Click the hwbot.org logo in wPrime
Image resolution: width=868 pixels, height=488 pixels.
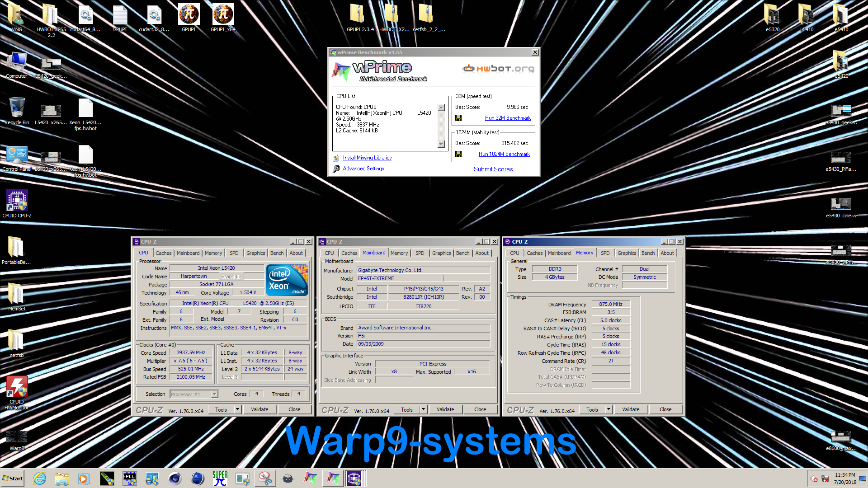click(x=498, y=68)
